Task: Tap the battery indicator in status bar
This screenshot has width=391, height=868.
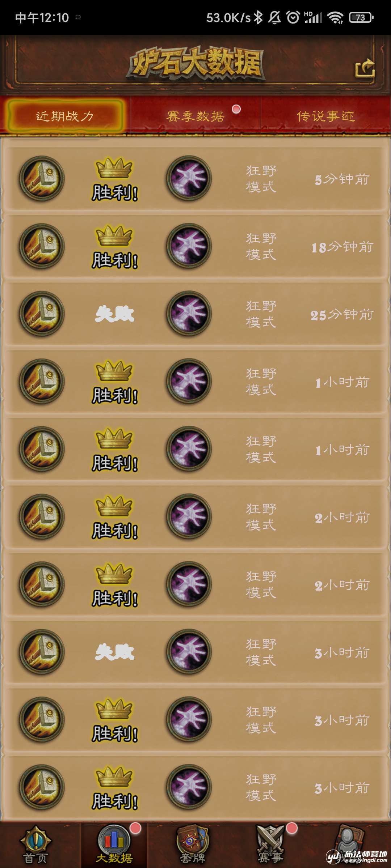Action: click(361, 17)
